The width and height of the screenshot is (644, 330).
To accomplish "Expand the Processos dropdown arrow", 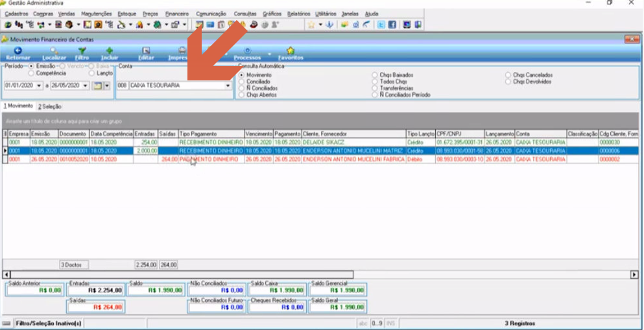I will pyautogui.click(x=269, y=54).
